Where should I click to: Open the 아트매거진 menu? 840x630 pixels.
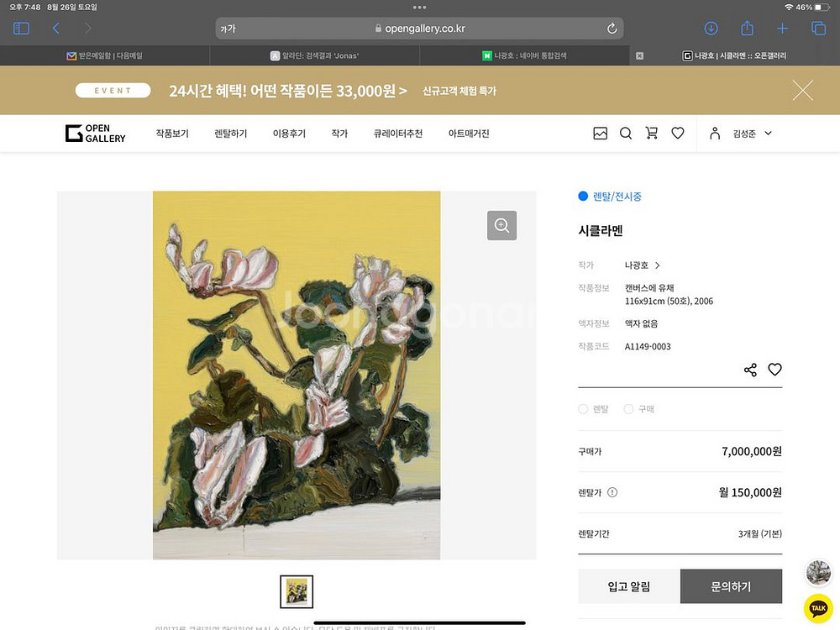[x=469, y=134]
